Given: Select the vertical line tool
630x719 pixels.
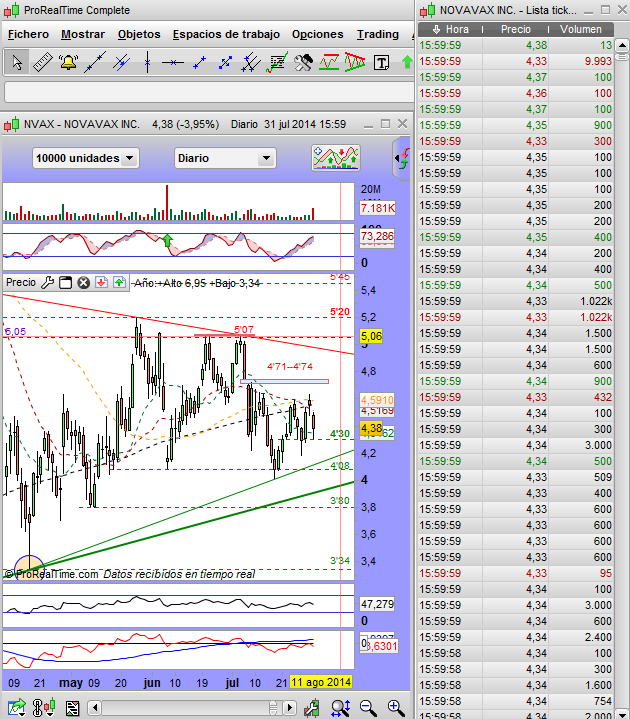Looking at the screenshot, I should click(x=147, y=62).
